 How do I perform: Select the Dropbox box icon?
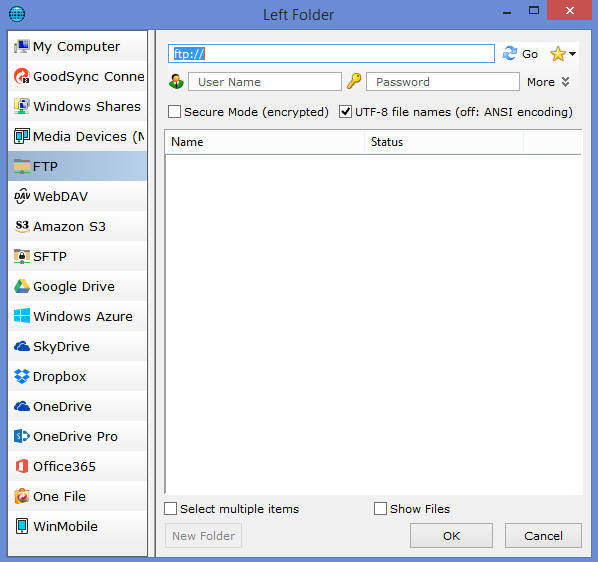pos(22,376)
